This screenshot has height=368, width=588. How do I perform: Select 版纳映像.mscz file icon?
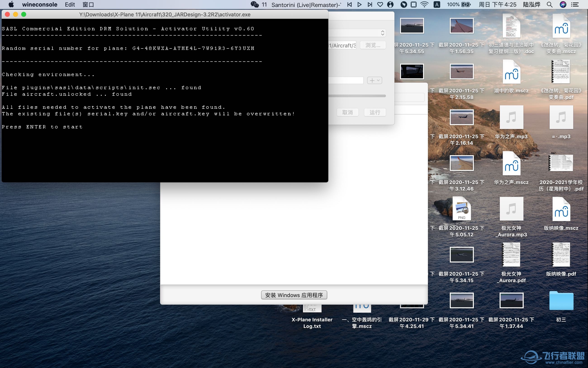pos(561,209)
